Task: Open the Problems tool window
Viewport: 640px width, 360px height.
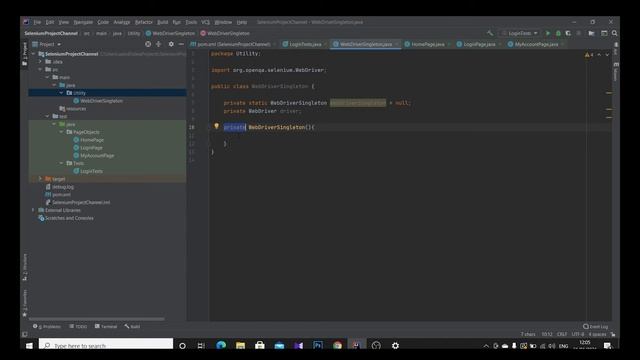Action: click(47, 327)
